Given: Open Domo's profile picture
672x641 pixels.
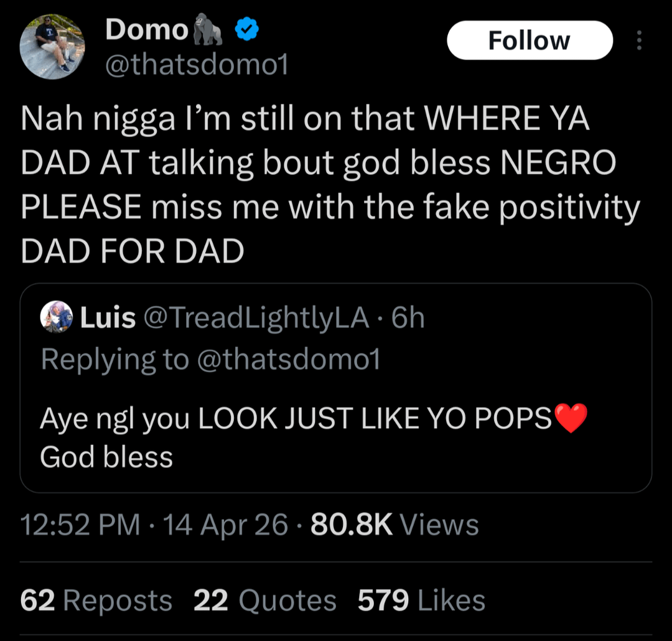Looking at the screenshot, I should click(52, 47).
